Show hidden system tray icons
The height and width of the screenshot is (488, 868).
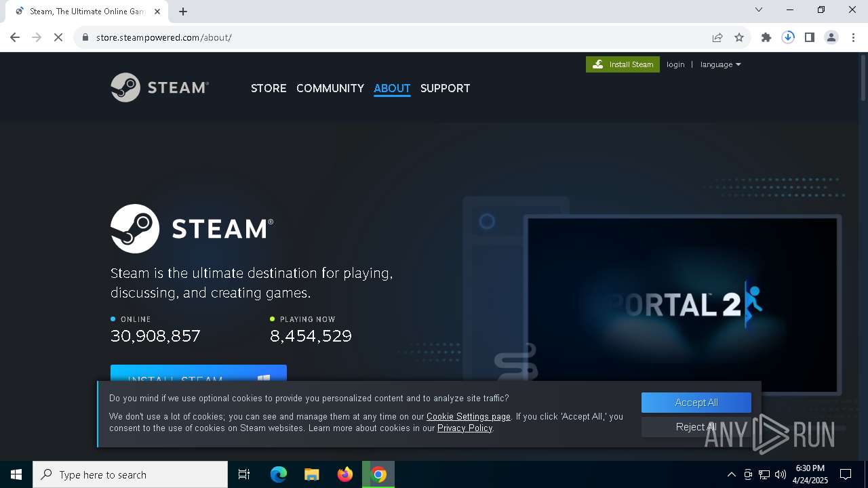coord(731,474)
